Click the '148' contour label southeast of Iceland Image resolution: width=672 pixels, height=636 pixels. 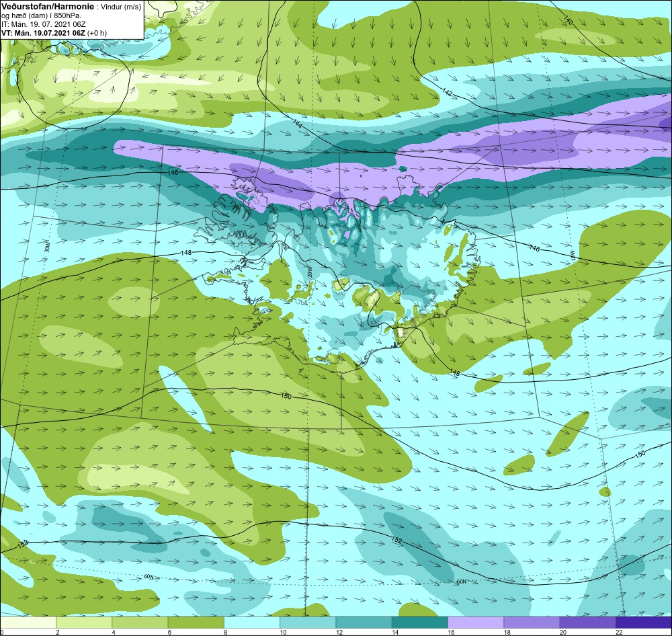coord(455,372)
